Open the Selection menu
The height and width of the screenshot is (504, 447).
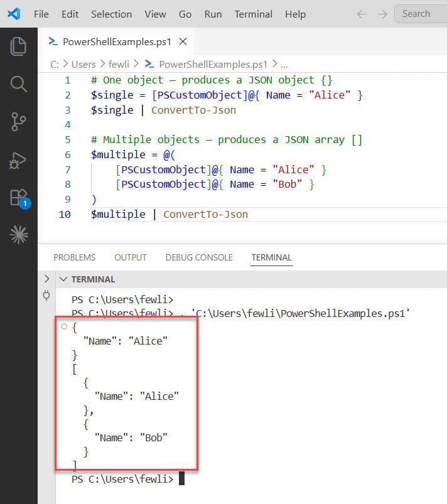point(111,14)
